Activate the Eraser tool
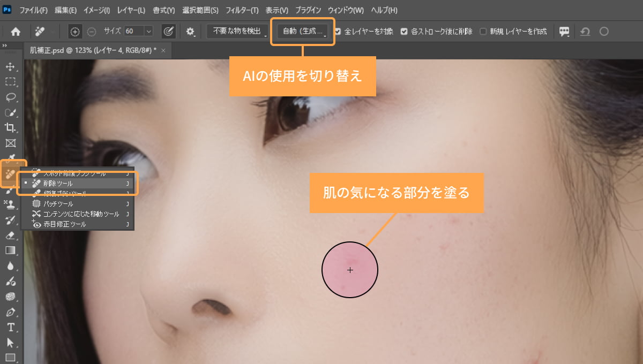Viewport: 643px width, 364px height. (10, 235)
